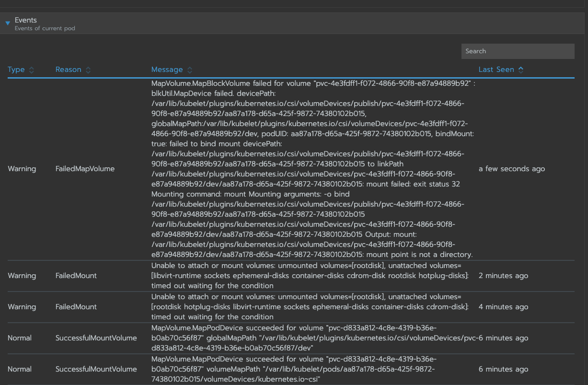Click sort arrow icon next to Last Seen
This screenshot has height=385, width=588.
pyautogui.click(x=521, y=70)
